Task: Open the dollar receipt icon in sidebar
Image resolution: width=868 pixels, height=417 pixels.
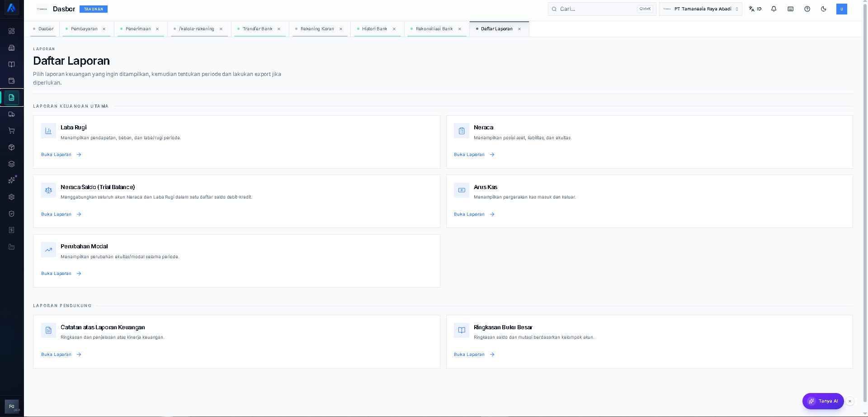Action: coord(12,230)
